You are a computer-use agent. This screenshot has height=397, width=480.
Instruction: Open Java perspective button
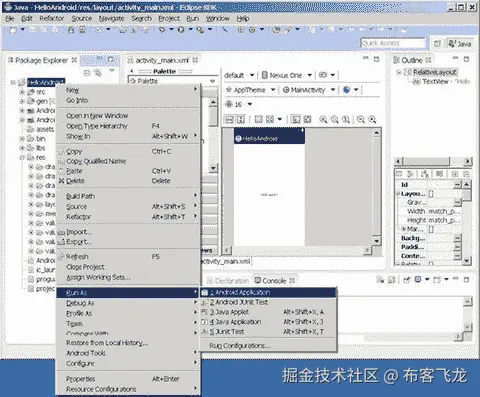(x=460, y=44)
